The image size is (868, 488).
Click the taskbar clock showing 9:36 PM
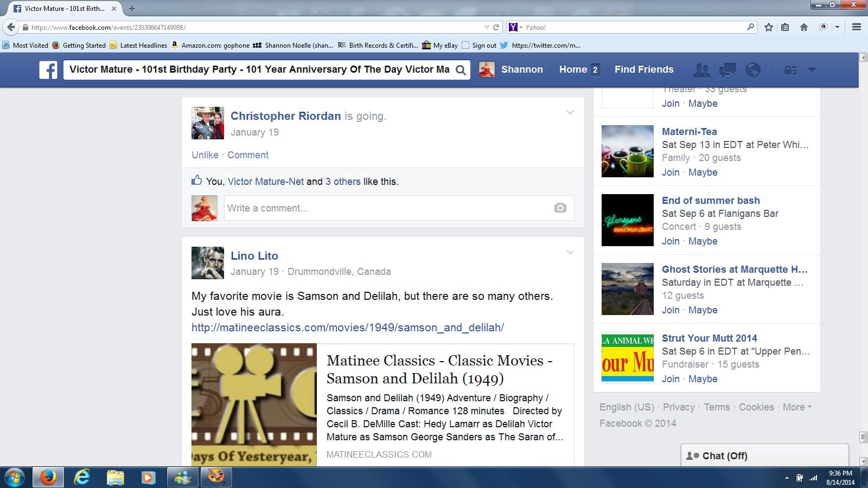pyautogui.click(x=840, y=478)
